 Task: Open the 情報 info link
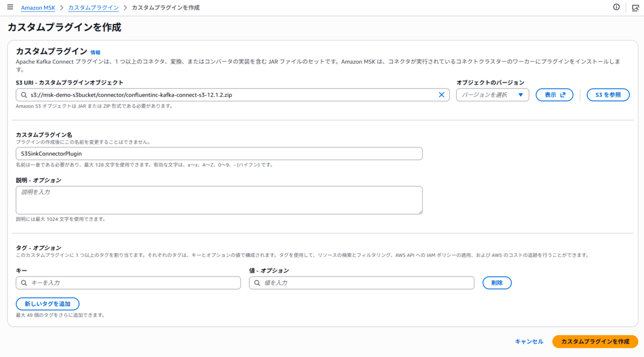(x=95, y=52)
